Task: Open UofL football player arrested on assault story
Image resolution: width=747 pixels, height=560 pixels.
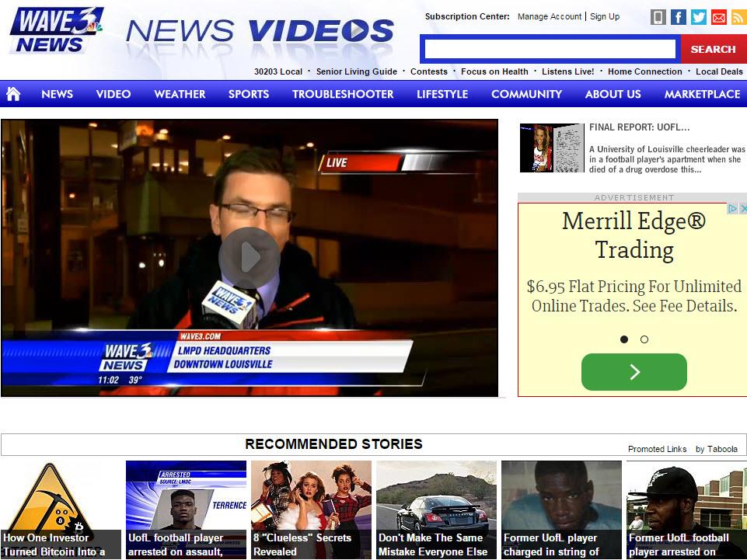Action: [x=186, y=510]
